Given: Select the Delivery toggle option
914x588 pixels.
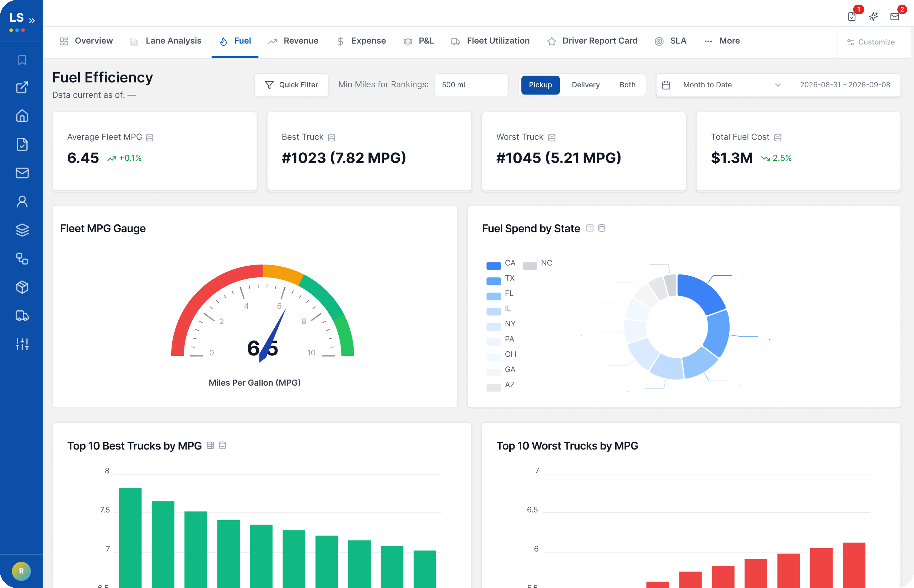Looking at the screenshot, I should point(585,85).
